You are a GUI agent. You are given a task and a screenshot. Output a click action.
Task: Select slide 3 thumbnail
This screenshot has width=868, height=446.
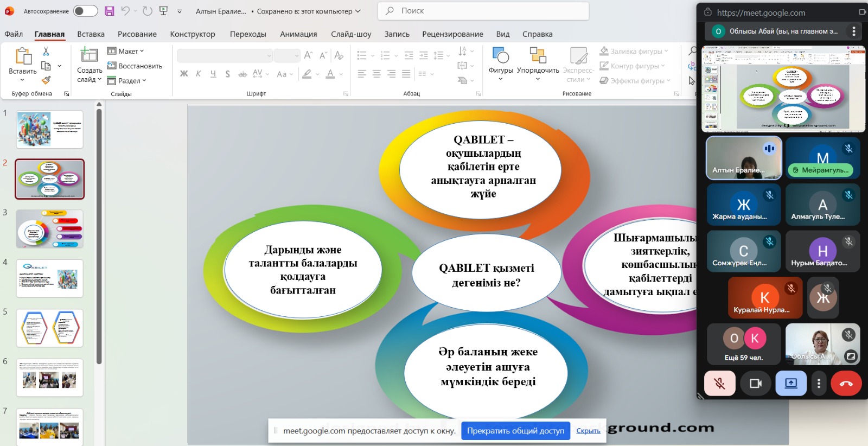coord(49,229)
